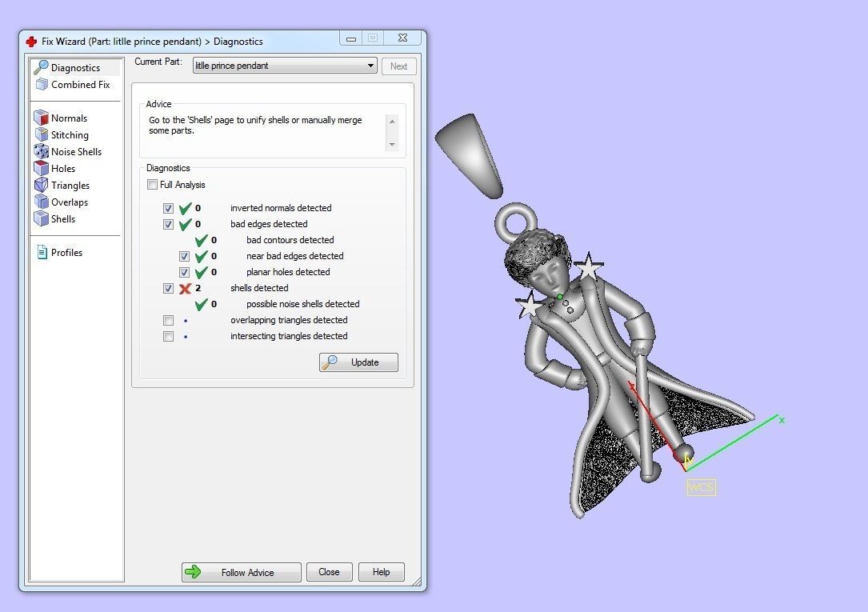Click the yellow WCS label in viewport

[701, 487]
